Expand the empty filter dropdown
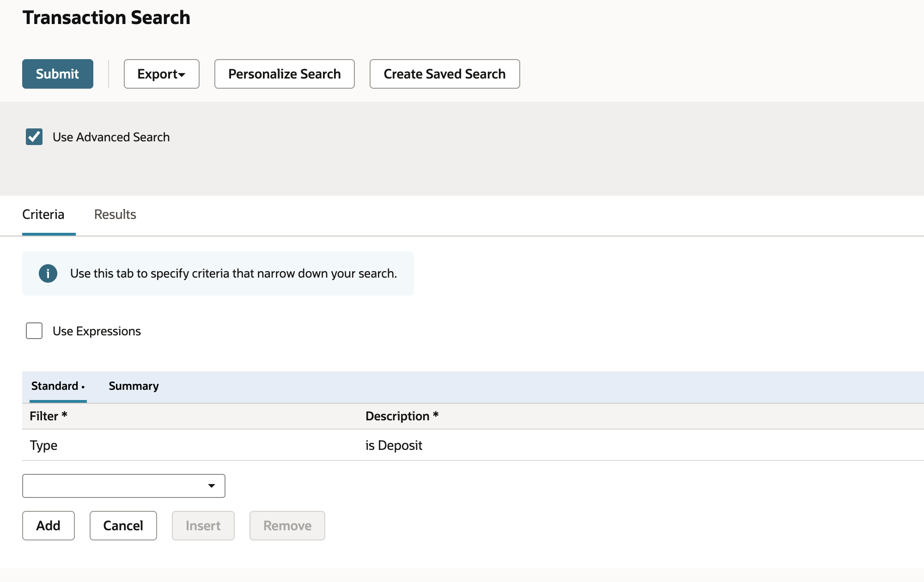 124,486
